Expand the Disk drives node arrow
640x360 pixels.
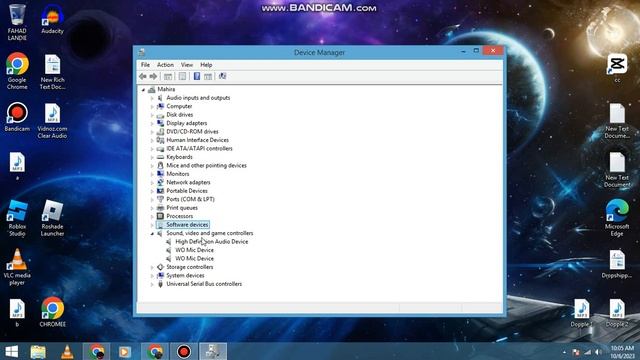152,115
